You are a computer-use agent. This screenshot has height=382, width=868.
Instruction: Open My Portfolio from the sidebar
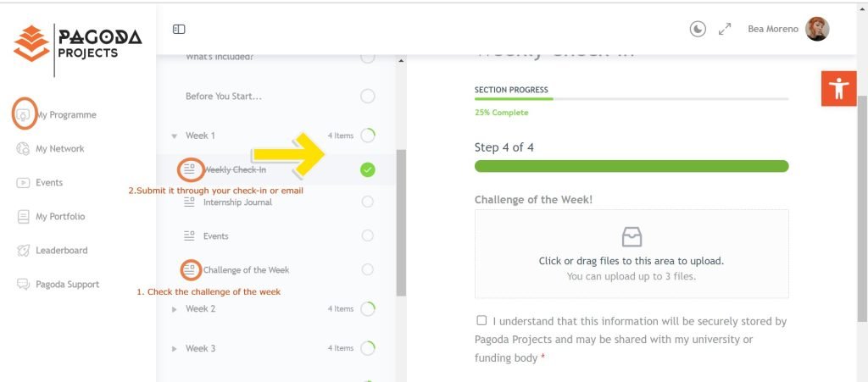tap(60, 217)
